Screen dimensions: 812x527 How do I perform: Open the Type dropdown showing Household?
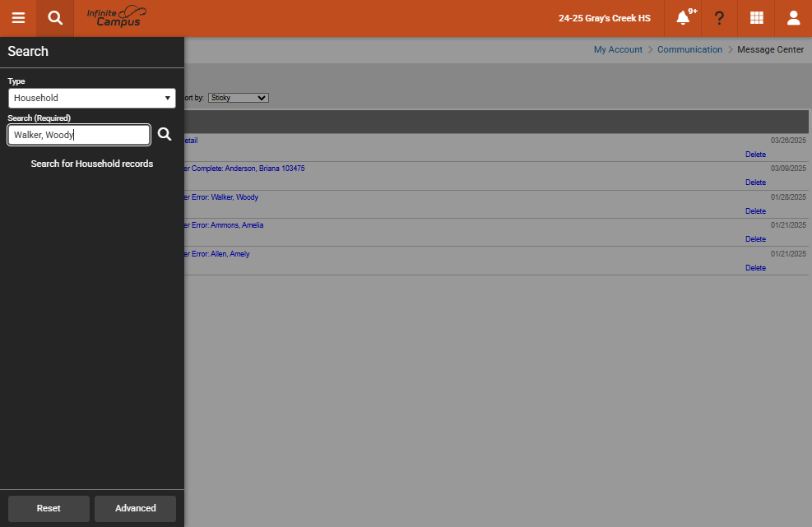point(91,98)
